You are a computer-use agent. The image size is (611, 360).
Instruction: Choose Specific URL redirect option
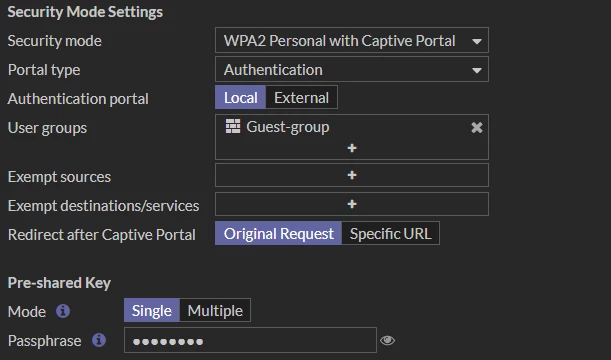click(x=390, y=233)
